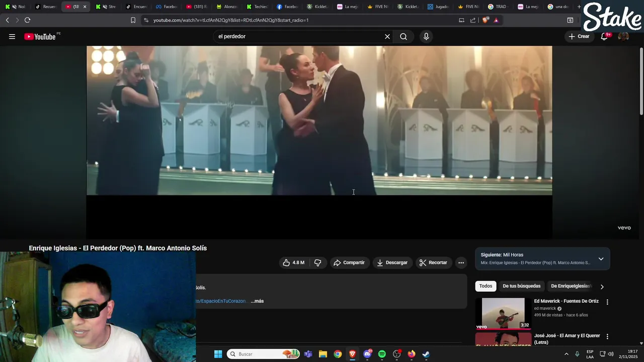
Task: Select the De EnriqueIglesias chip
Action: (570, 286)
